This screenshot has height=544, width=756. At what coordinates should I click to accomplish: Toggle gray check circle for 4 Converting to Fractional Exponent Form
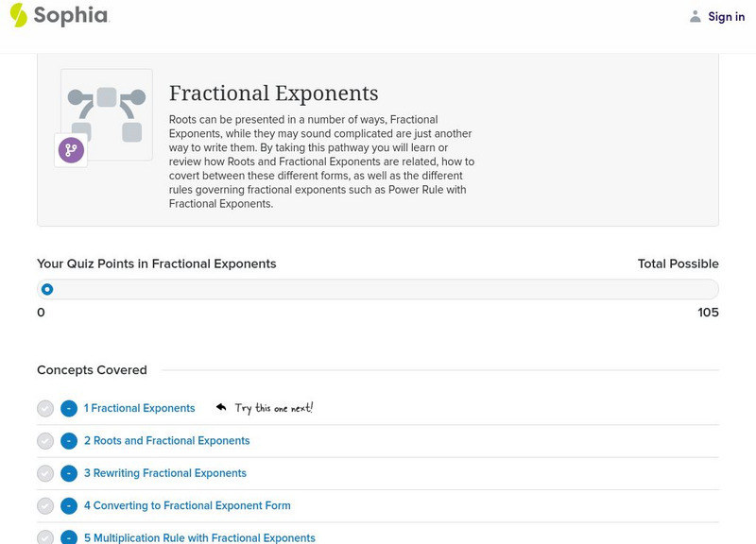pyautogui.click(x=45, y=505)
